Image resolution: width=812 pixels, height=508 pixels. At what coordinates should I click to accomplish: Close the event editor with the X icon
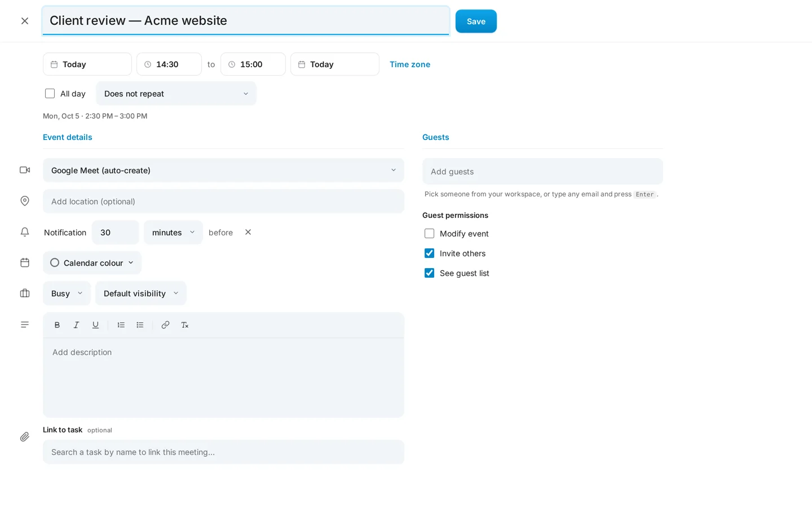point(25,21)
